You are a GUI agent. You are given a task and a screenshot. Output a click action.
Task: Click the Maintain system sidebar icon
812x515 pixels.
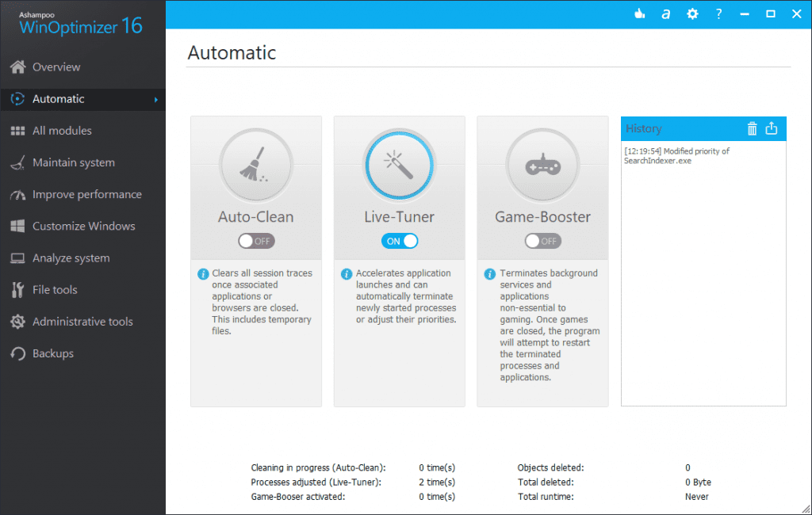(17, 162)
